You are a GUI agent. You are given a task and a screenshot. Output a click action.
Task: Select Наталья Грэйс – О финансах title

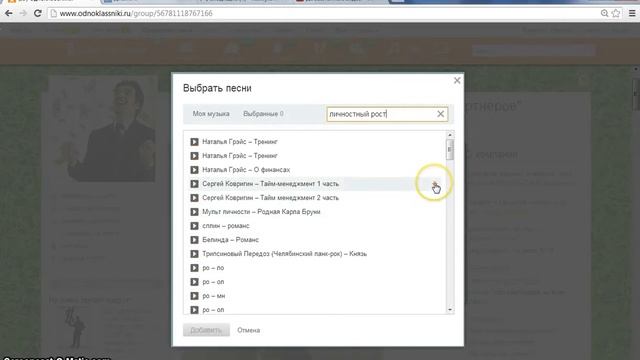[x=246, y=170]
